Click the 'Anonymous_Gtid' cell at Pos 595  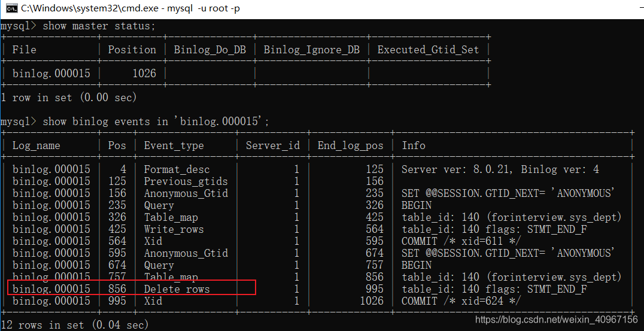186,253
